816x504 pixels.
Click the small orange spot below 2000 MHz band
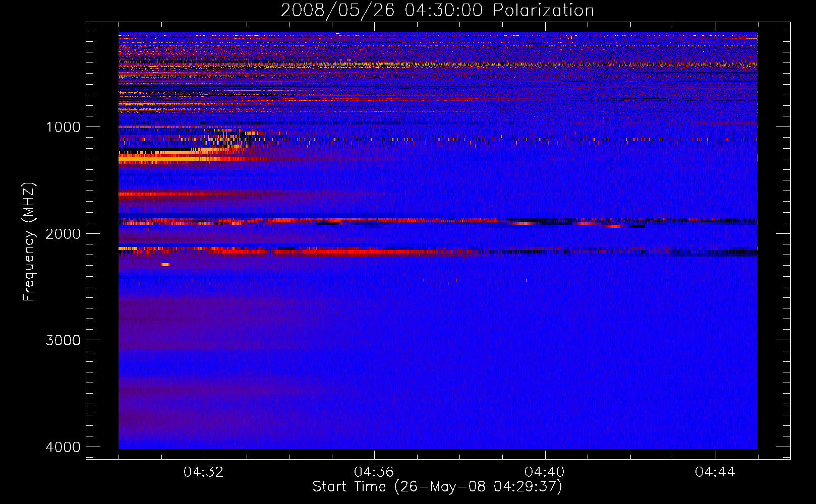pos(165,265)
